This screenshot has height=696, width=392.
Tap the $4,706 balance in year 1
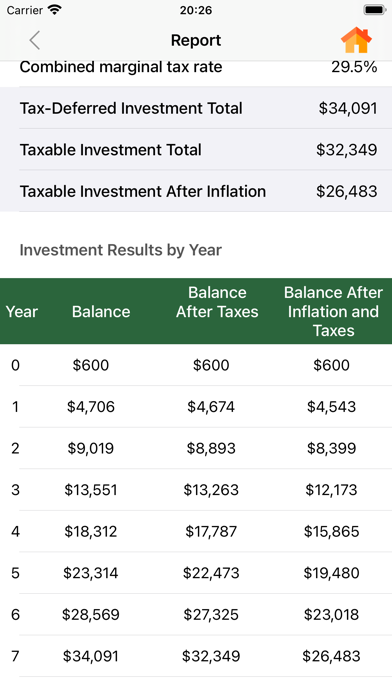pos(91,407)
